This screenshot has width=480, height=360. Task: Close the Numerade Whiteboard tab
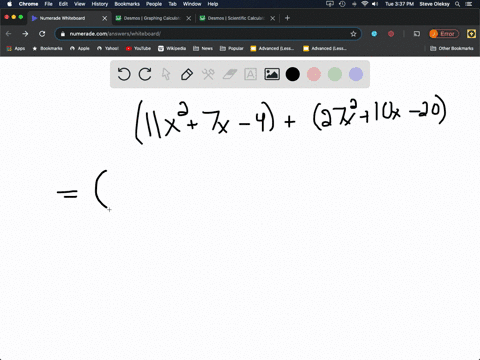coord(104,18)
